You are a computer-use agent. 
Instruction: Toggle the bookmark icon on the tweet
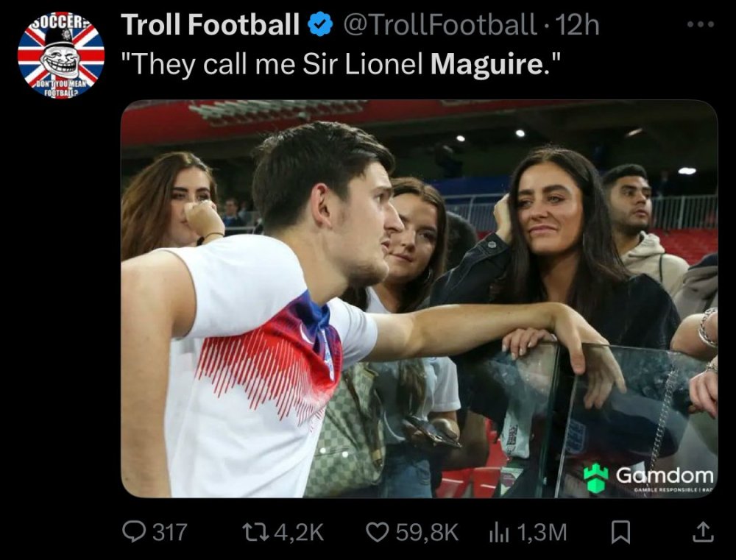[x=620, y=531]
